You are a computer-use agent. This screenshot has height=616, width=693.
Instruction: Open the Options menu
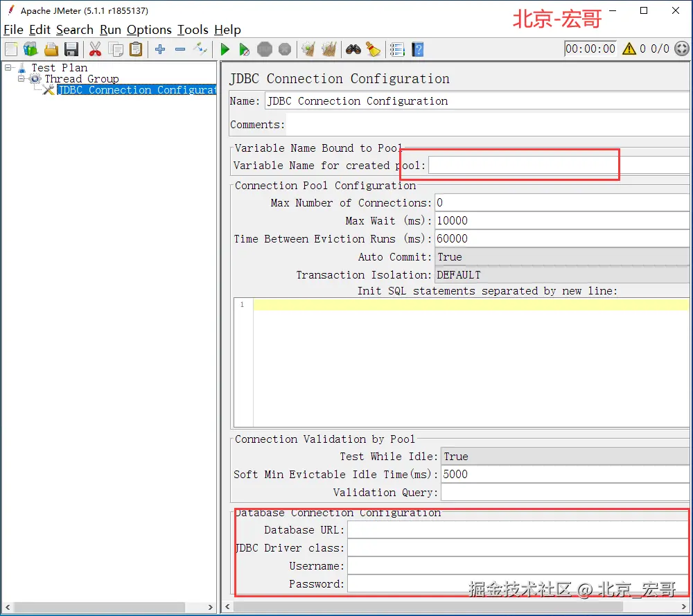(x=149, y=30)
